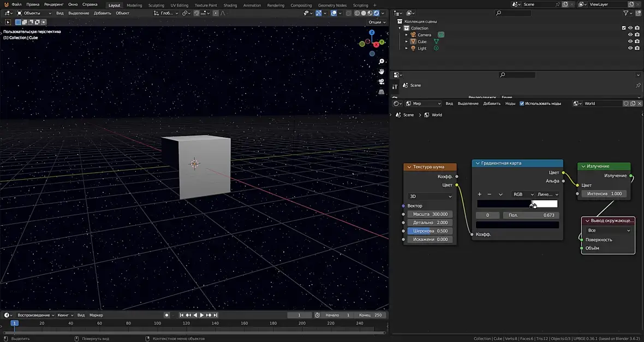The height and width of the screenshot is (342, 644).
Task: Jump to the end frame of the timeline
Action: click(216, 315)
